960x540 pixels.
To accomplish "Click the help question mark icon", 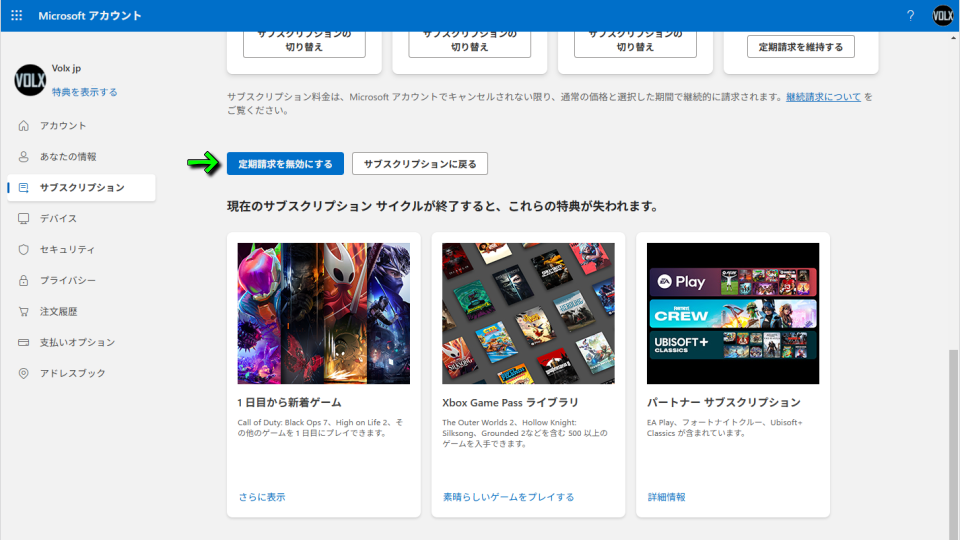I will pos(910,16).
